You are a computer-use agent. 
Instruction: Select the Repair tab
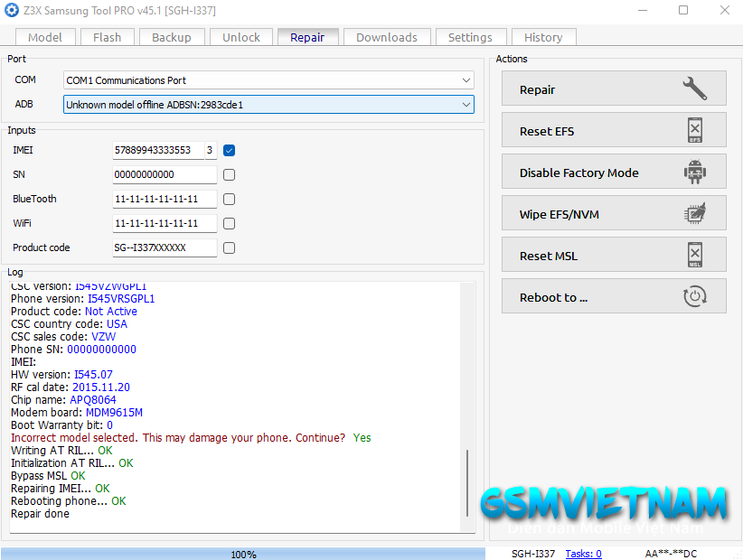click(x=307, y=37)
